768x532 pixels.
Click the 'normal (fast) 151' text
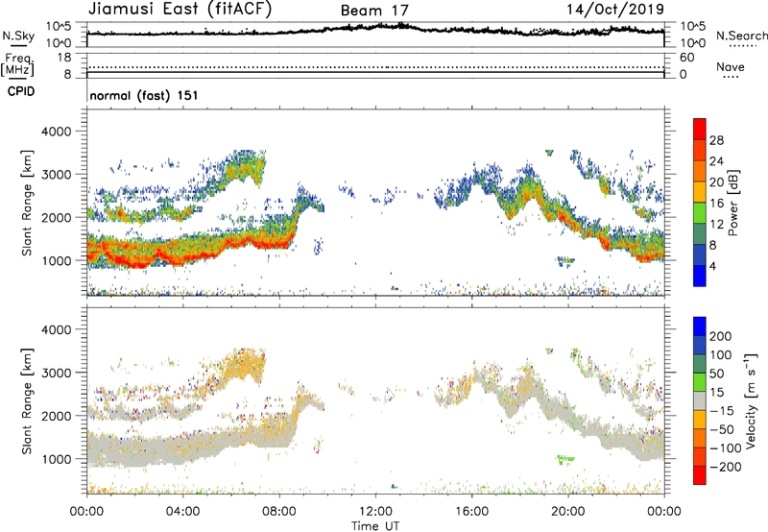pyautogui.click(x=144, y=95)
